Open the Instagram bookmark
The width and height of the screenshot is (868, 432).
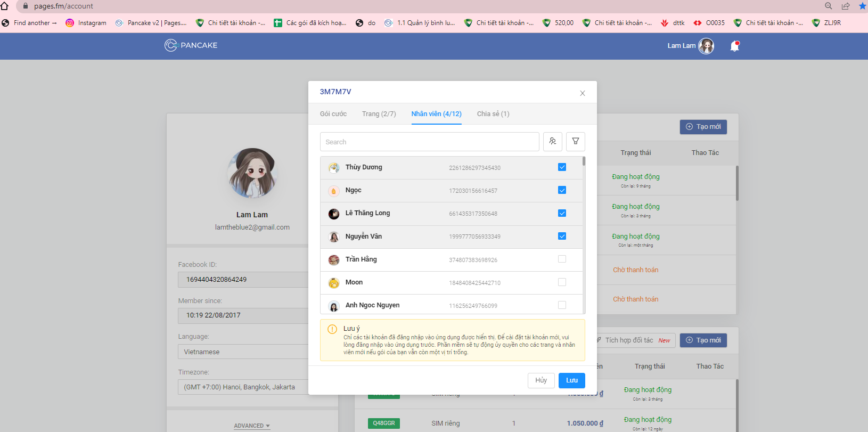click(x=86, y=23)
